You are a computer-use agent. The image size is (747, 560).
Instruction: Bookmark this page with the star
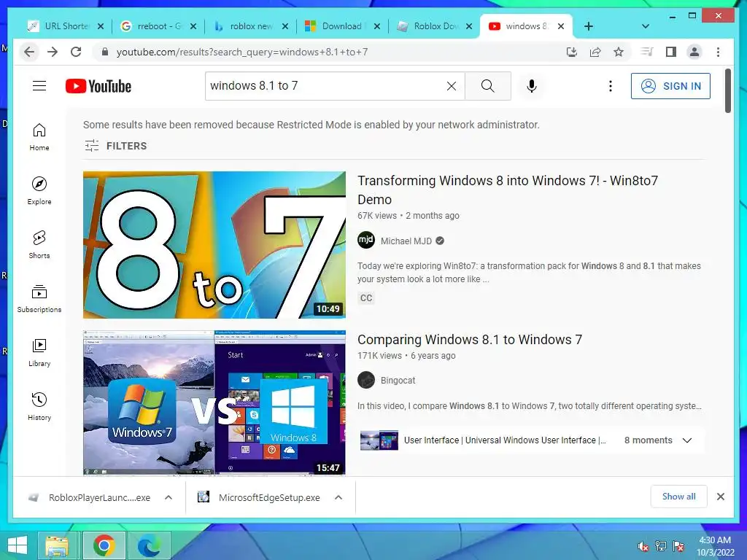click(619, 52)
